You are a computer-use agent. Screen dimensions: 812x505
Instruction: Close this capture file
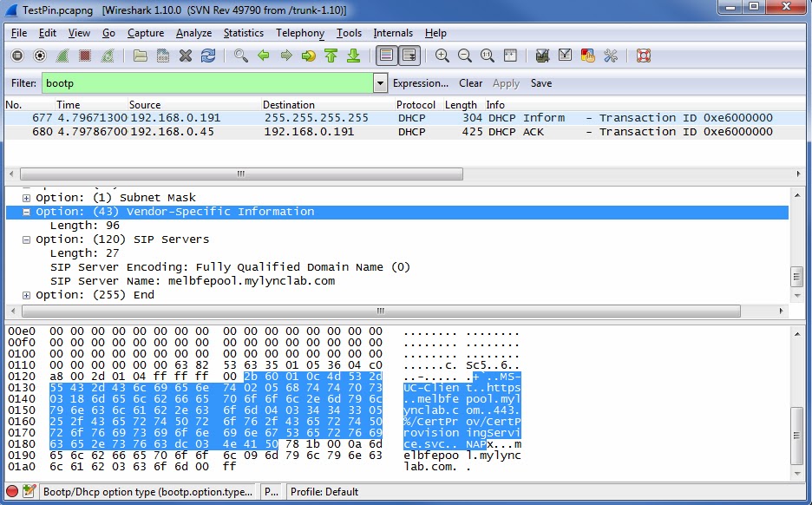point(186,56)
